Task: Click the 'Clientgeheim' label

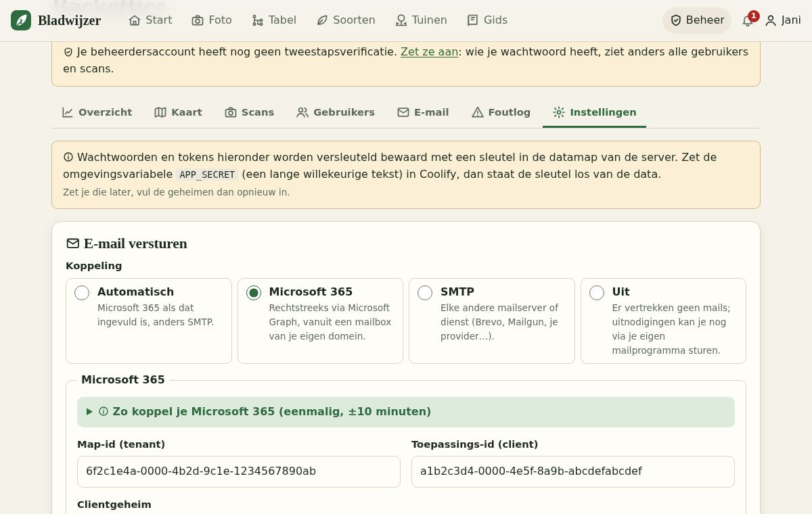Action: click(114, 505)
